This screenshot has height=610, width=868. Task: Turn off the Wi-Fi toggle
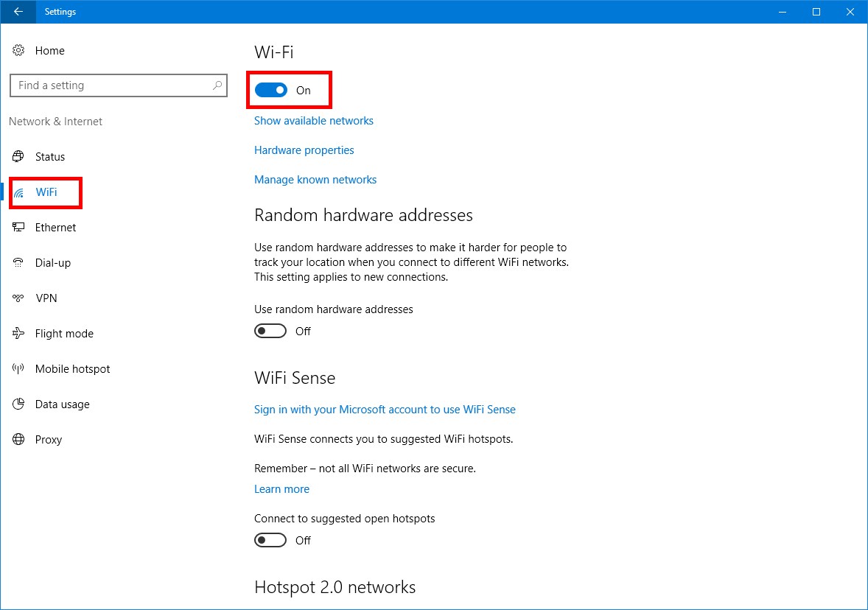[x=270, y=89]
